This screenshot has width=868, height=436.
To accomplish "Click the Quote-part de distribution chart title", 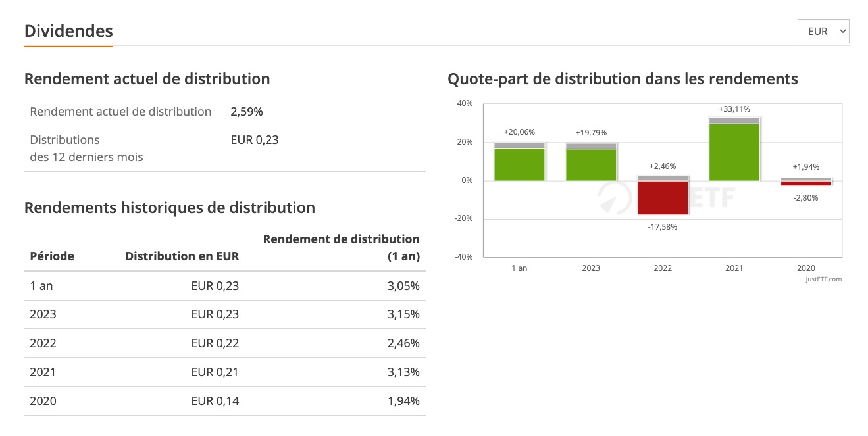I will [x=623, y=79].
